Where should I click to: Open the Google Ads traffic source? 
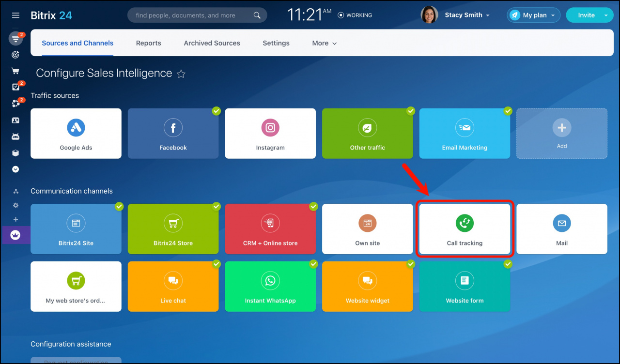[x=76, y=134]
